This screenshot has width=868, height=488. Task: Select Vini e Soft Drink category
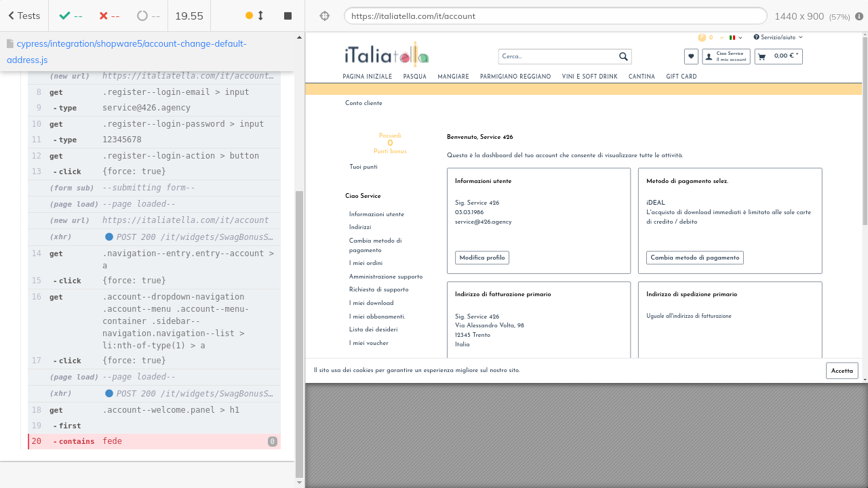pyautogui.click(x=589, y=77)
